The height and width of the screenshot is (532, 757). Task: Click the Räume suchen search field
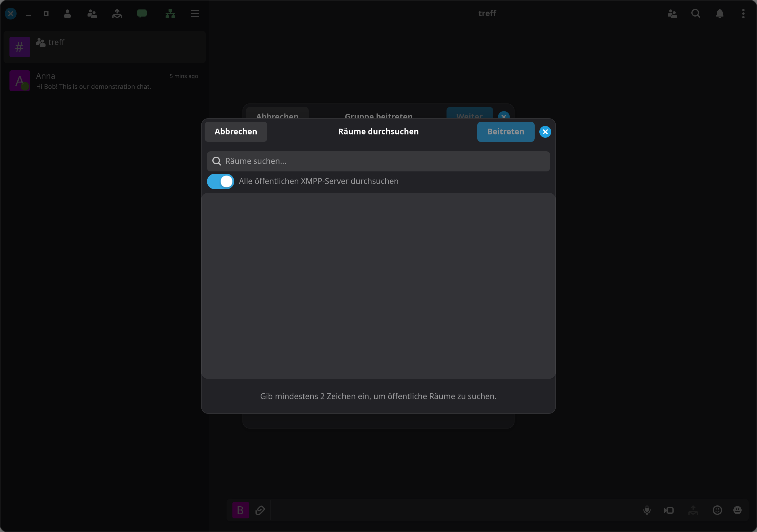(x=378, y=161)
